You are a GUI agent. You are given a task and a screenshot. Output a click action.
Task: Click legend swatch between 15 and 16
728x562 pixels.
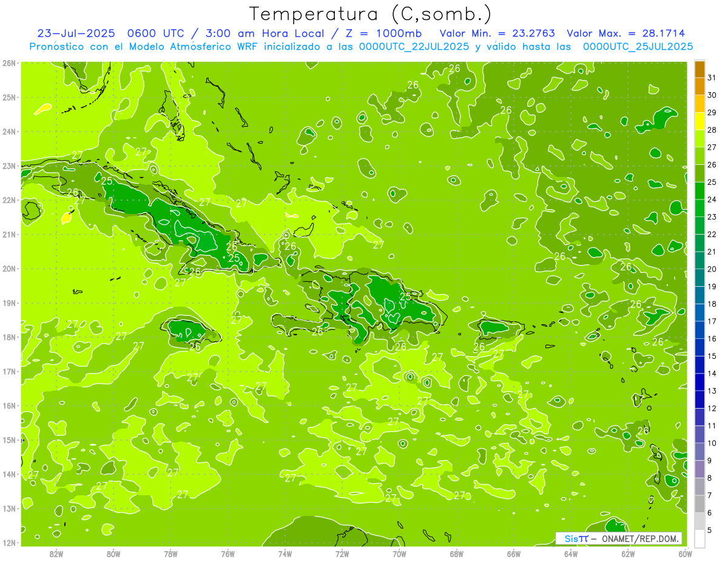699,347
